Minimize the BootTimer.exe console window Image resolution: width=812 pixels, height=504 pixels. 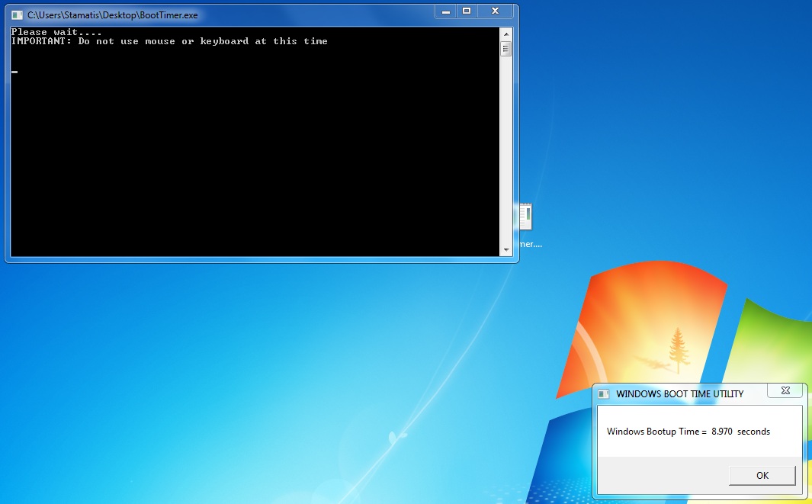[445, 11]
